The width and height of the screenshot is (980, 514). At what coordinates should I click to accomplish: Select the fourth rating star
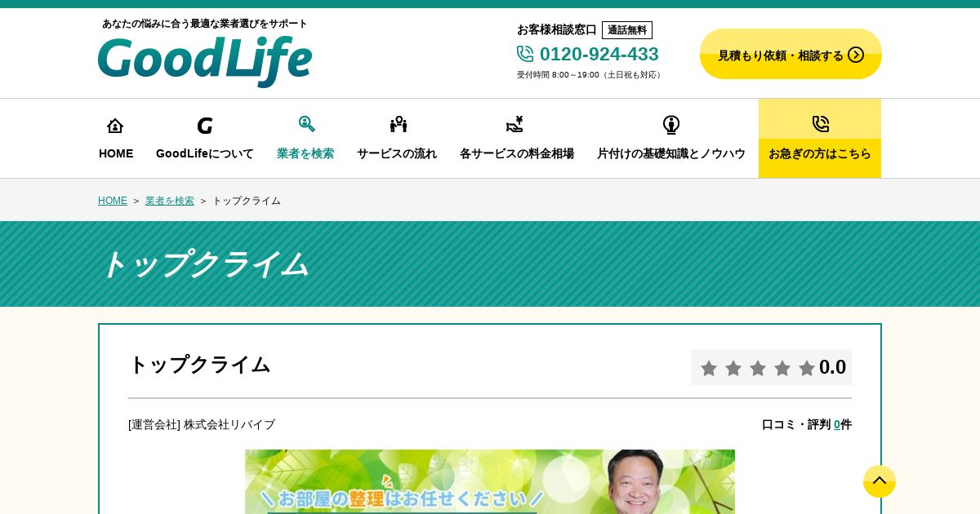(x=782, y=368)
